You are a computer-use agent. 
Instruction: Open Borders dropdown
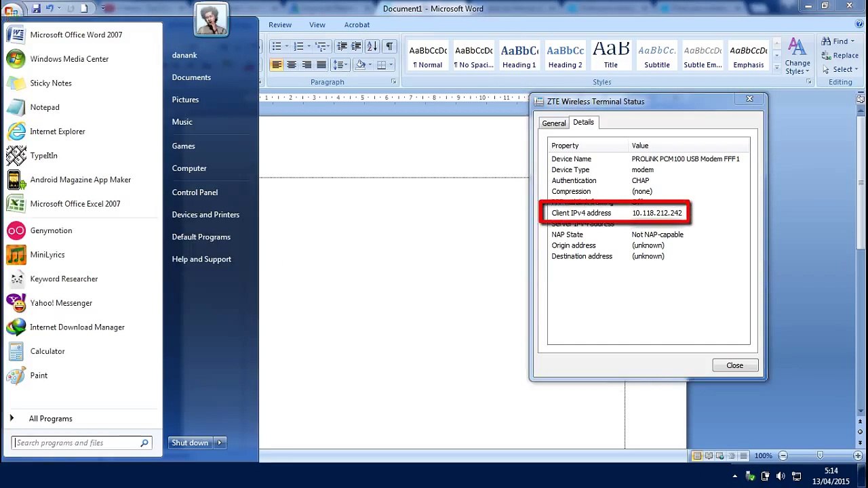click(391, 64)
